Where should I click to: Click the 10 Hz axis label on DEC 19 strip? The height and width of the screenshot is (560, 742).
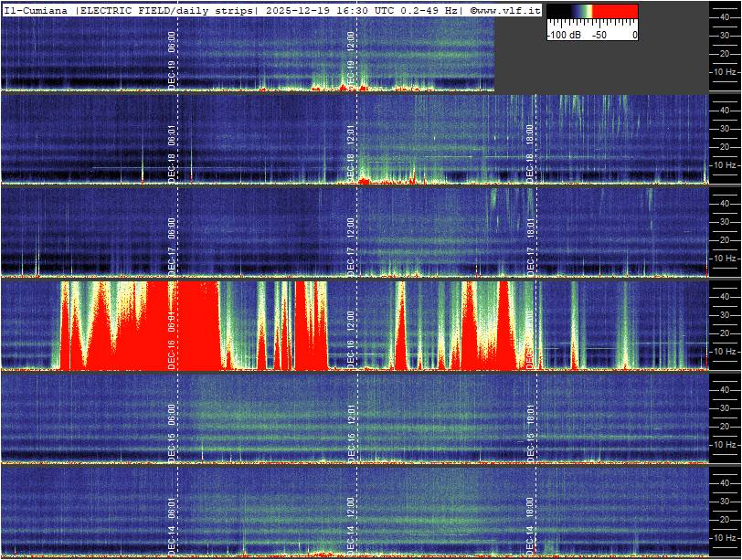[726, 71]
